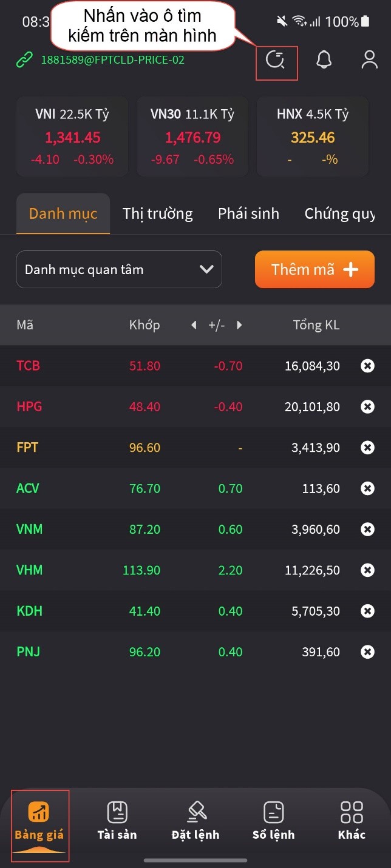Open Đặt lệnh order placement icon
The width and height of the screenshot is (391, 868).
(195, 821)
